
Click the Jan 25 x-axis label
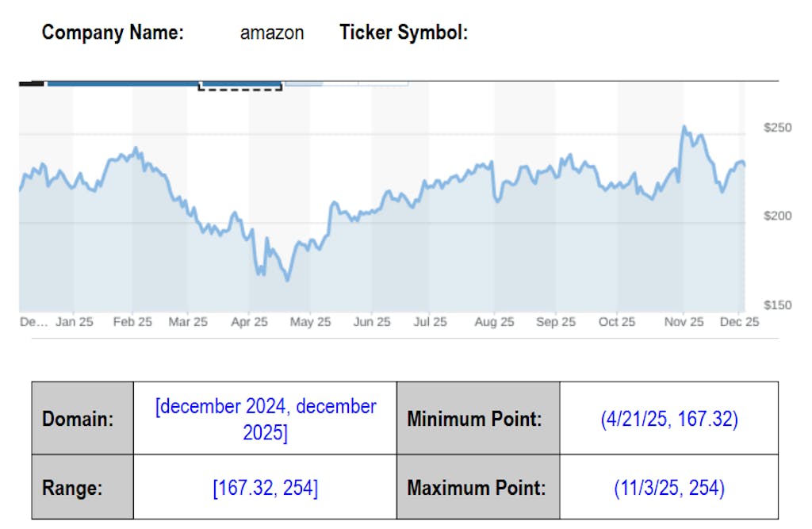click(x=75, y=322)
